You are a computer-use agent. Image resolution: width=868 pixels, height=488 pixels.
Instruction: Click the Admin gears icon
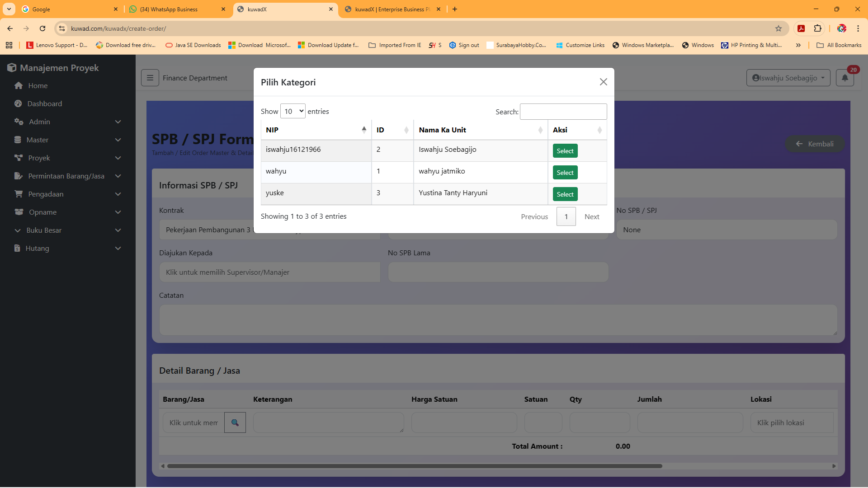click(x=19, y=122)
